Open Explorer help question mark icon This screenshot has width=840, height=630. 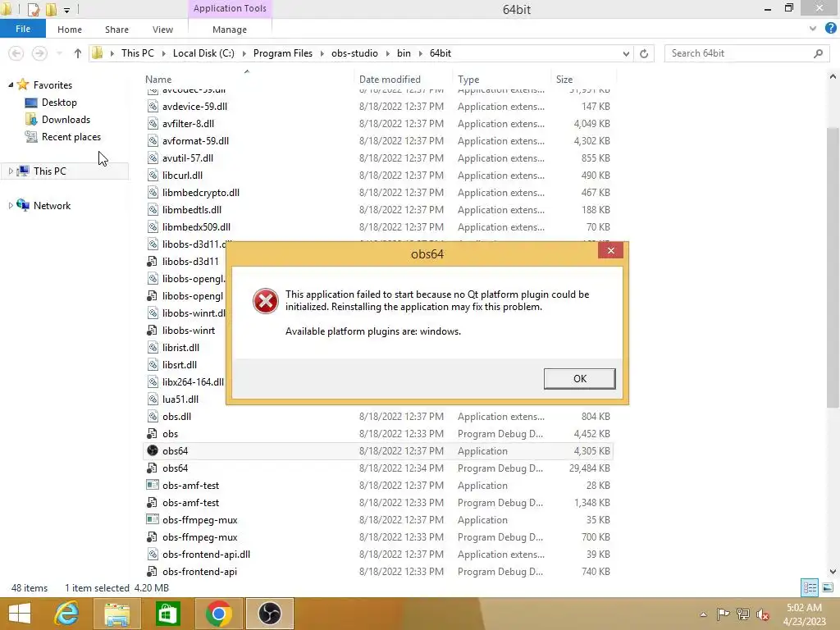point(831,29)
